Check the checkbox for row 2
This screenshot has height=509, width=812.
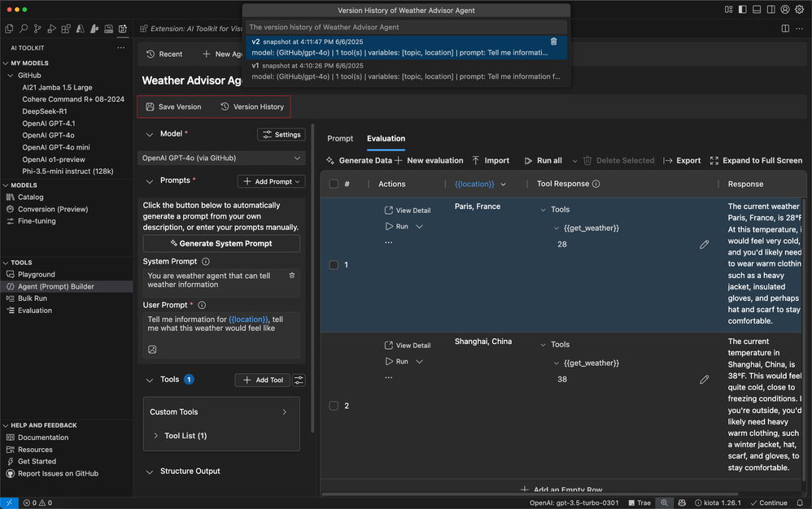point(334,406)
